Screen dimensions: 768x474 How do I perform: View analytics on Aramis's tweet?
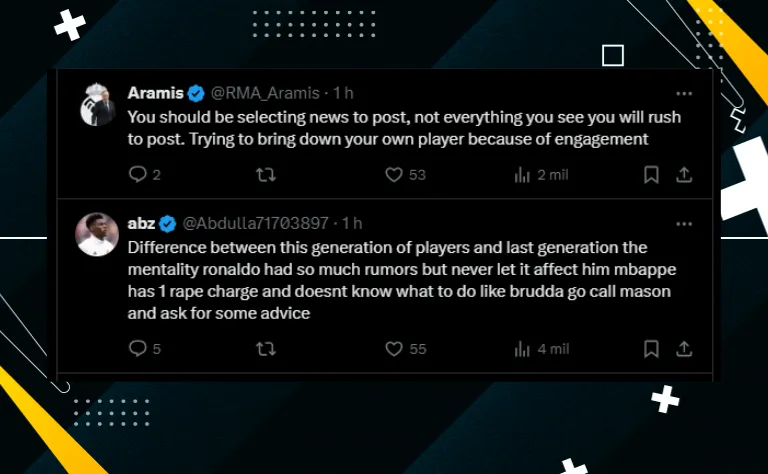[522, 175]
